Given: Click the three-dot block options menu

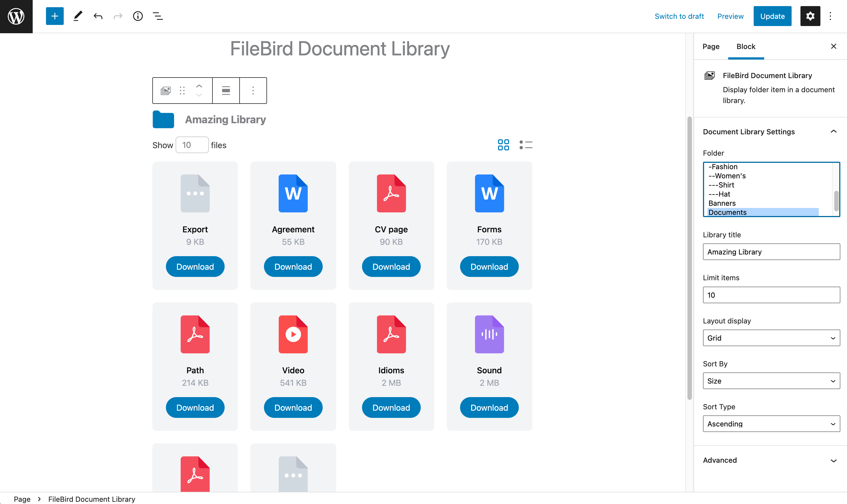Looking at the screenshot, I should [x=253, y=90].
